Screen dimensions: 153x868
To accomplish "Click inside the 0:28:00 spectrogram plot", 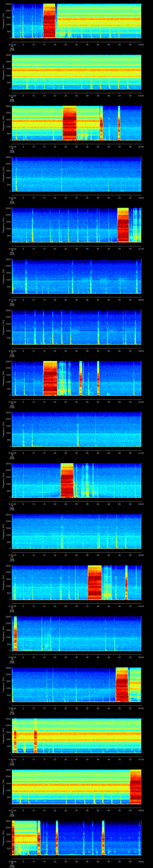I will (x=76, y=327).
